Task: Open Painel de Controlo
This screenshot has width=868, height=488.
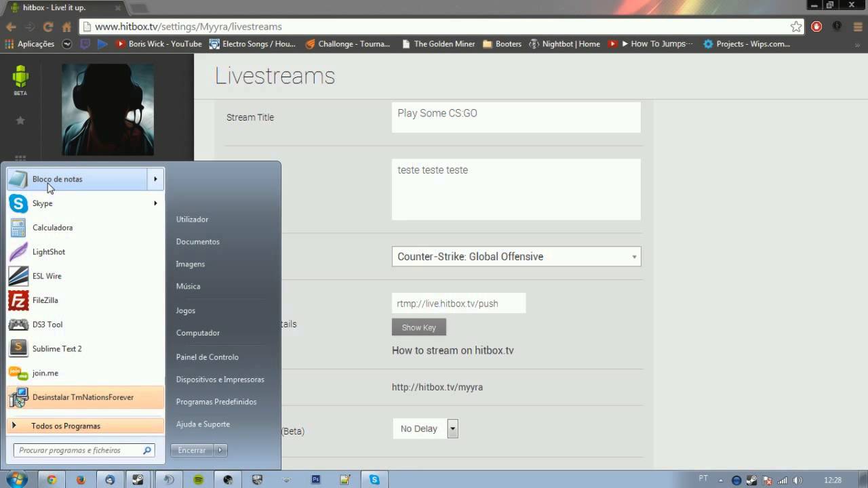Action: tap(208, 357)
